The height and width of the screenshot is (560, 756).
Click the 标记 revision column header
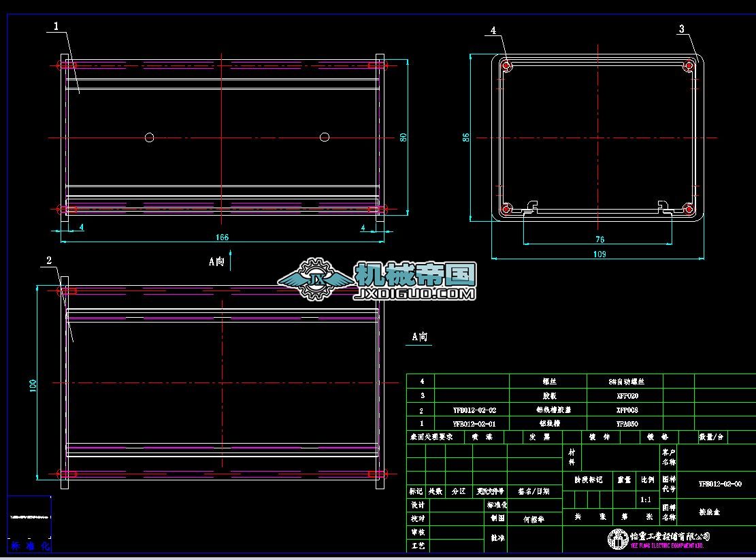point(416,491)
